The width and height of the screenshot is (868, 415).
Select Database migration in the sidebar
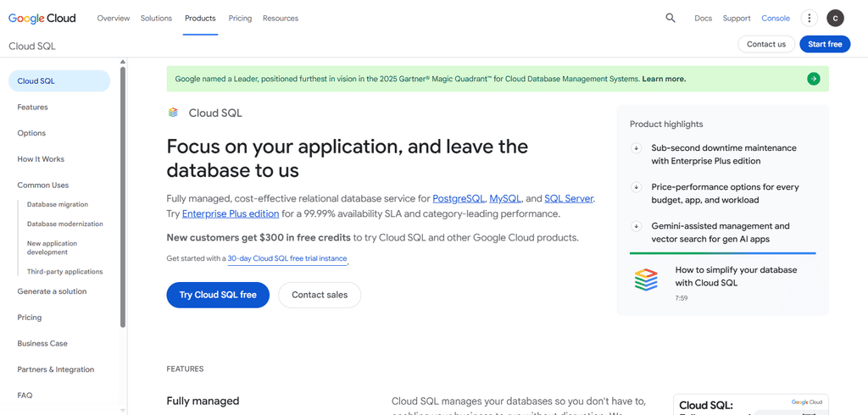point(58,204)
